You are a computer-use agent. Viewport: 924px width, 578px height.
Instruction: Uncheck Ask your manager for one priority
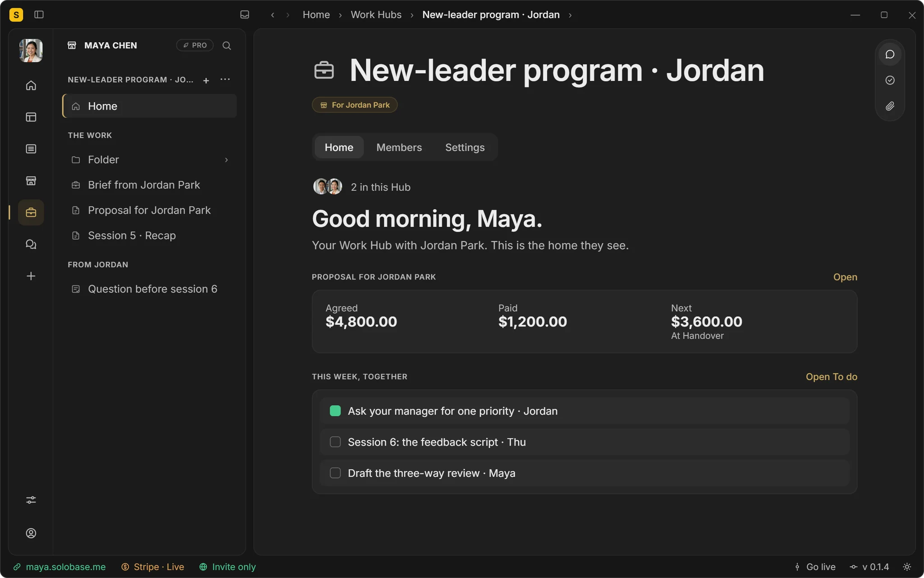coord(335,411)
